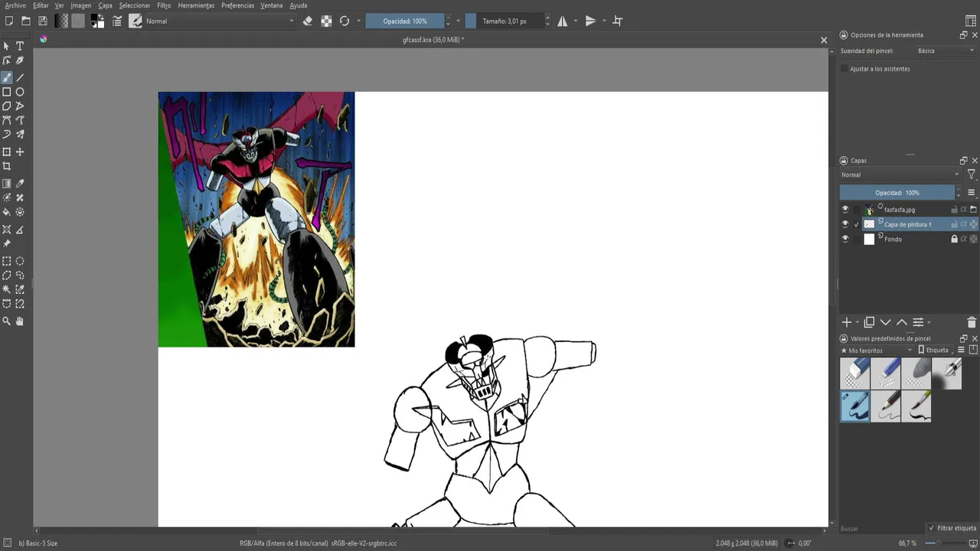Select the Pan hand tool
Screen dimensions: 980x551
pyautogui.click(x=20, y=321)
